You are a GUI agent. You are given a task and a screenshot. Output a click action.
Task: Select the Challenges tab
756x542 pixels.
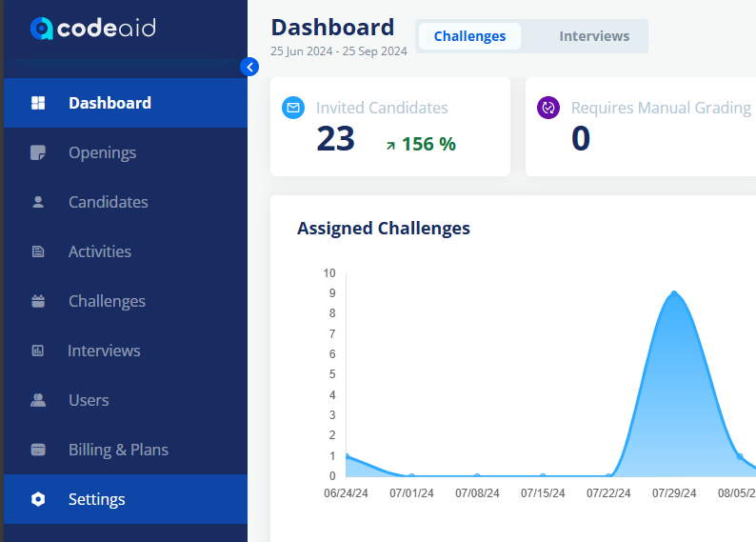coord(469,36)
